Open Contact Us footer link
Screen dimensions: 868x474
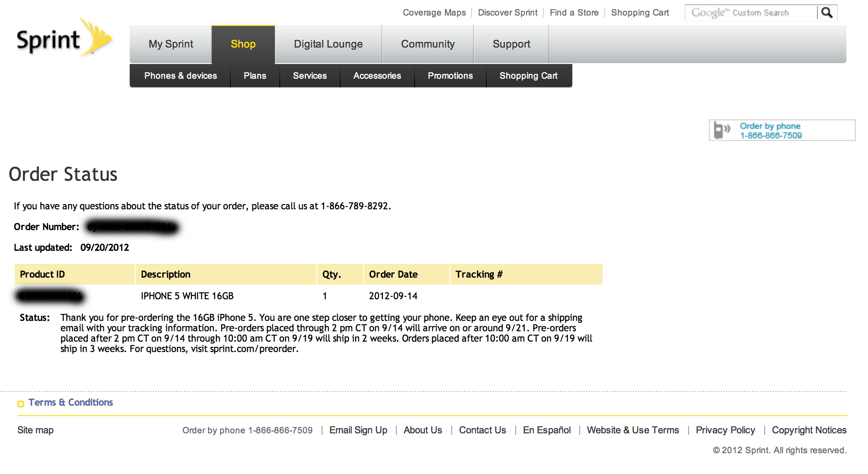point(482,430)
